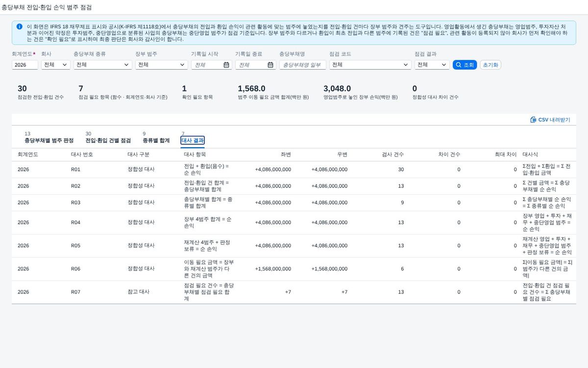Click the 초기화 reset button
588x368 pixels.
pyautogui.click(x=490, y=65)
